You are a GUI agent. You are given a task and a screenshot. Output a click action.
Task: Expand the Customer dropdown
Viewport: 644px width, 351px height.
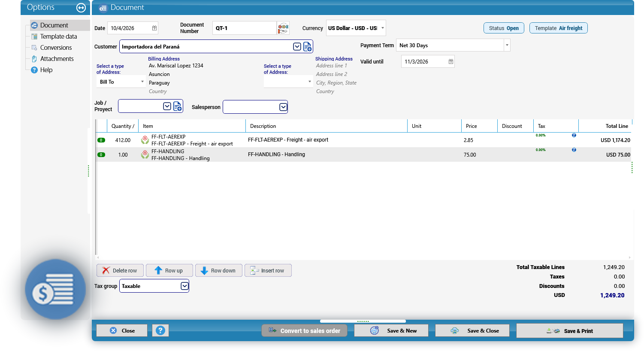(297, 46)
